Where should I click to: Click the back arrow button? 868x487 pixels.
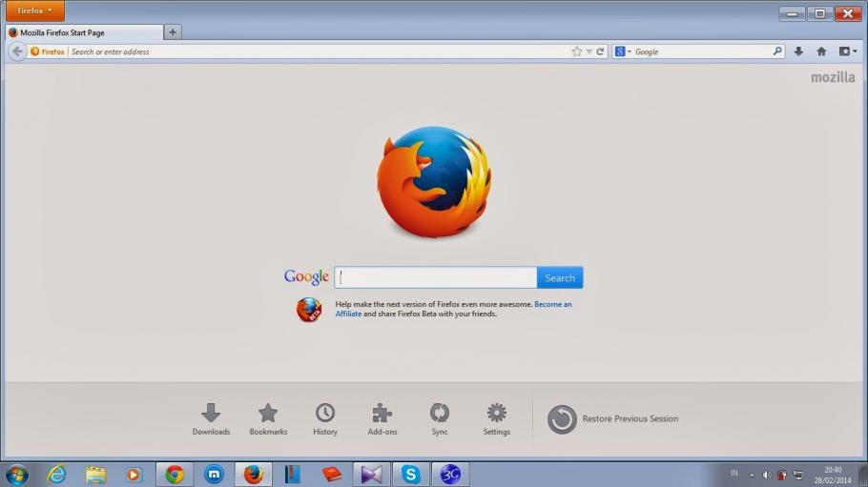[x=18, y=51]
